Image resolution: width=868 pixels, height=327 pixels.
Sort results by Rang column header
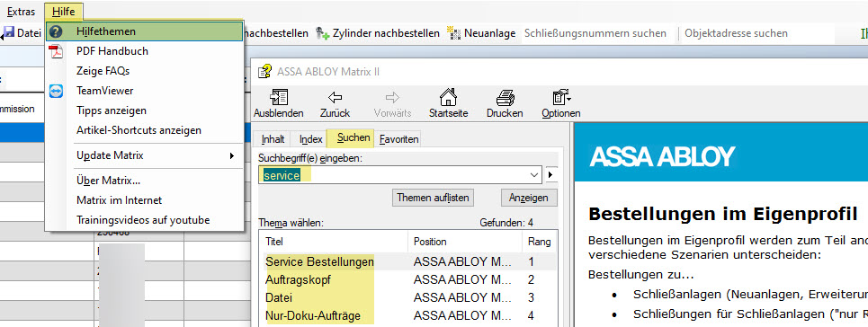[540, 242]
